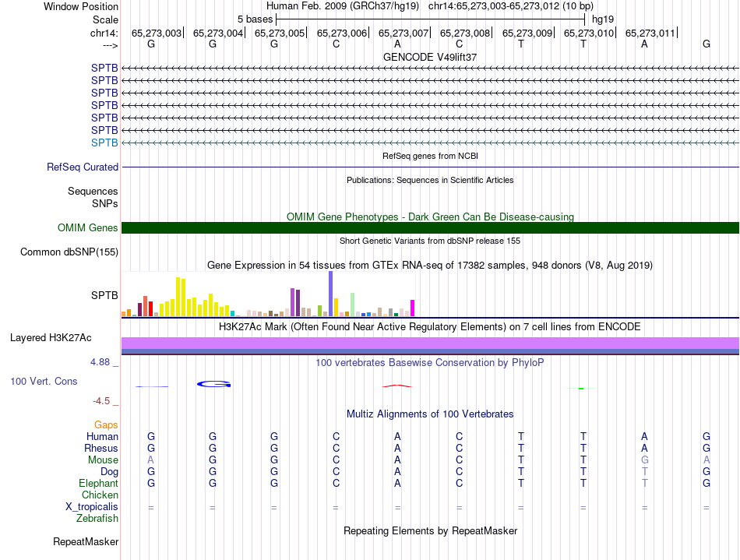Screen dimensions: 740x560
Task: Click the dark green OMIM gene bar
Action: click(x=430, y=228)
